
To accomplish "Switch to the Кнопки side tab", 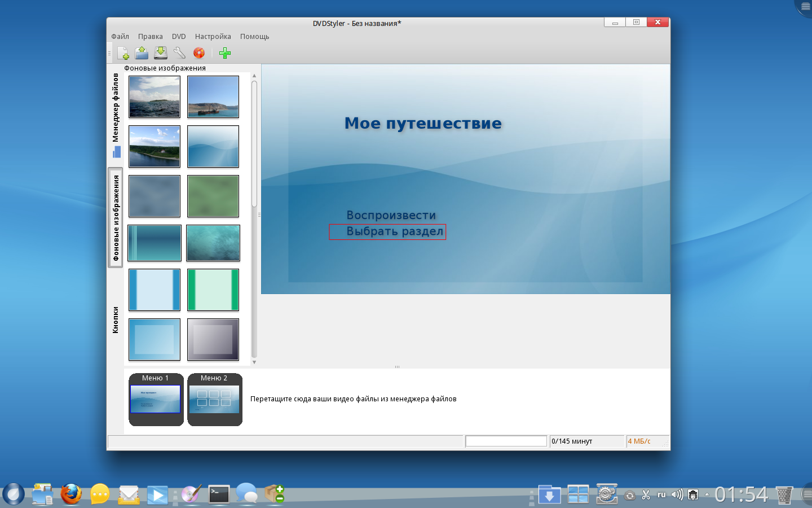I will pyautogui.click(x=116, y=320).
